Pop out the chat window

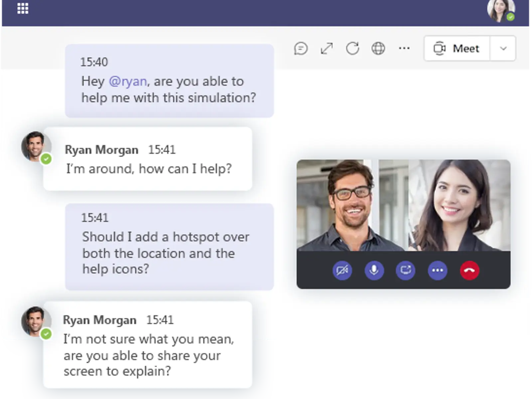pyautogui.click(x=327, y=49)
